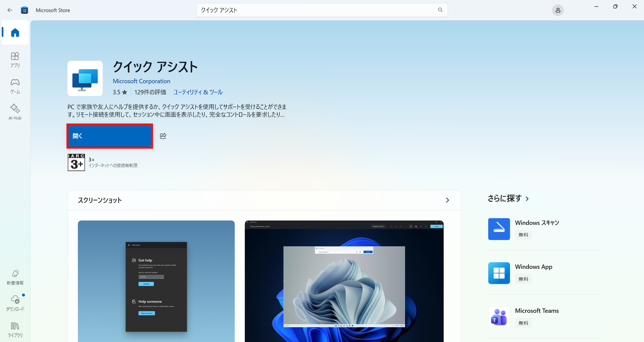Open 新着情報 (What's New) in sidebar
Viewport: 644px width, 342px height.
pyautogui.click(x=15, y=277)
